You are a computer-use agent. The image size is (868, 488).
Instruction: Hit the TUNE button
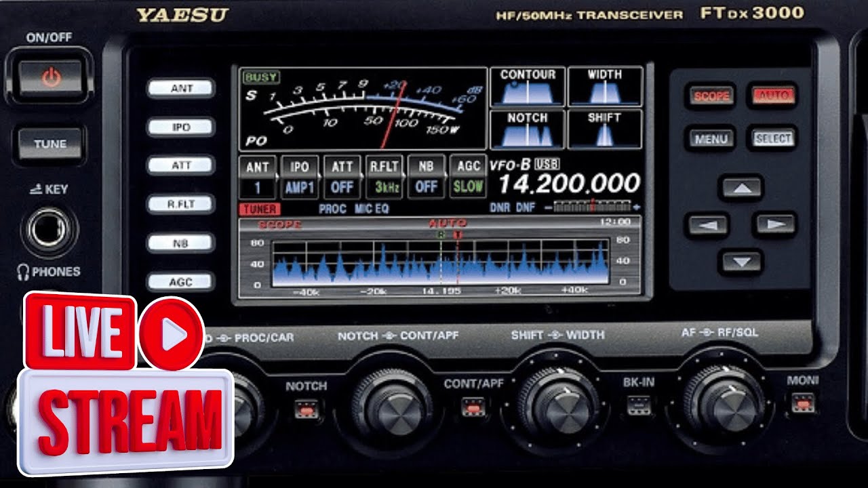click(x=50, y=144)
